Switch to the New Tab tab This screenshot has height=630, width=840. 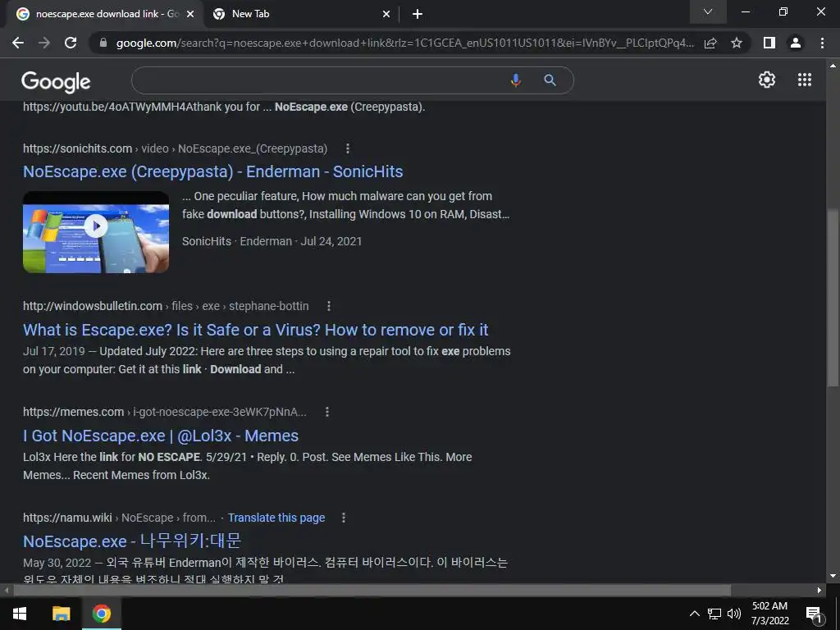tap(300, 14)
